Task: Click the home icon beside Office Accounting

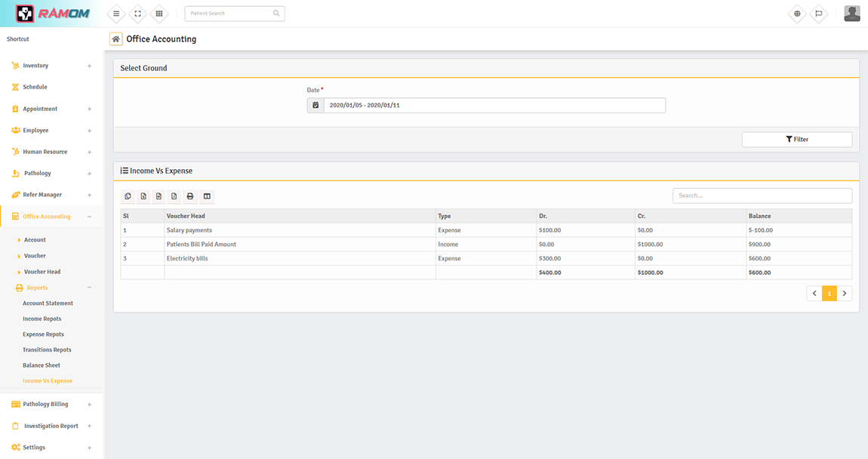Action: (115, 39)
